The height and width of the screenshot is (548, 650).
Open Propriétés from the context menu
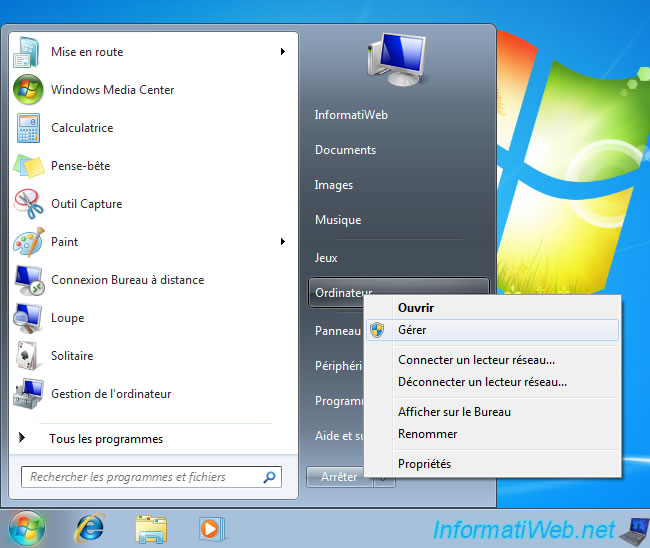point(492,464)
